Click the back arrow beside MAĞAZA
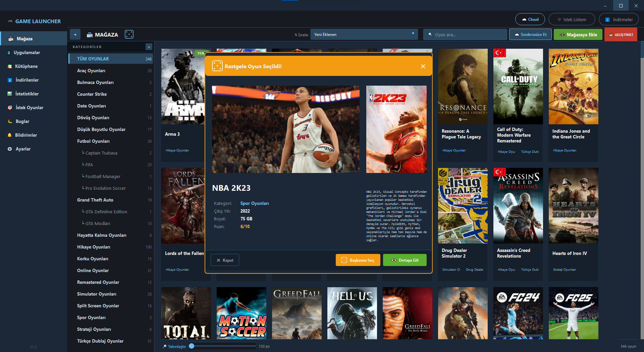 (x=75, y=34)
